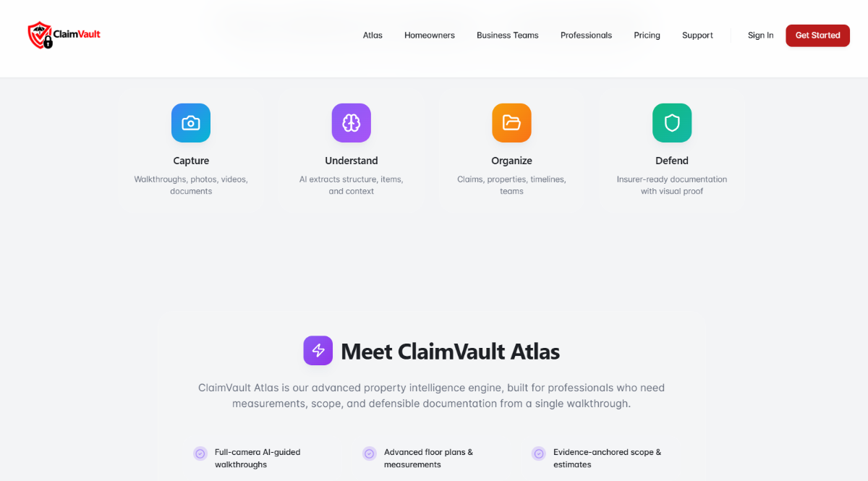Image resolution: width=868 pixels, height=481 pixels.
Task: Select Business Teams in the navigation
Action: [507, 35]
